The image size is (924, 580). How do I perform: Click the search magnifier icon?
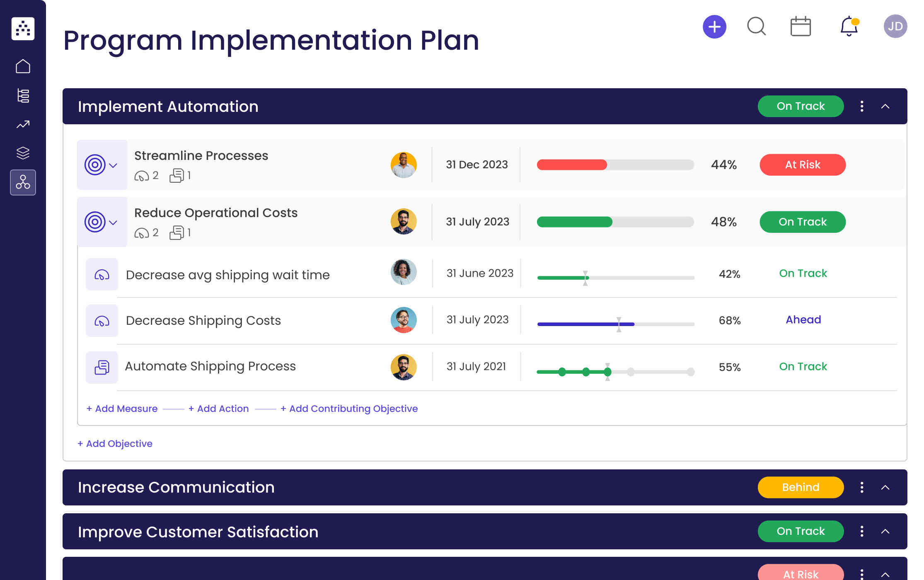756,27
